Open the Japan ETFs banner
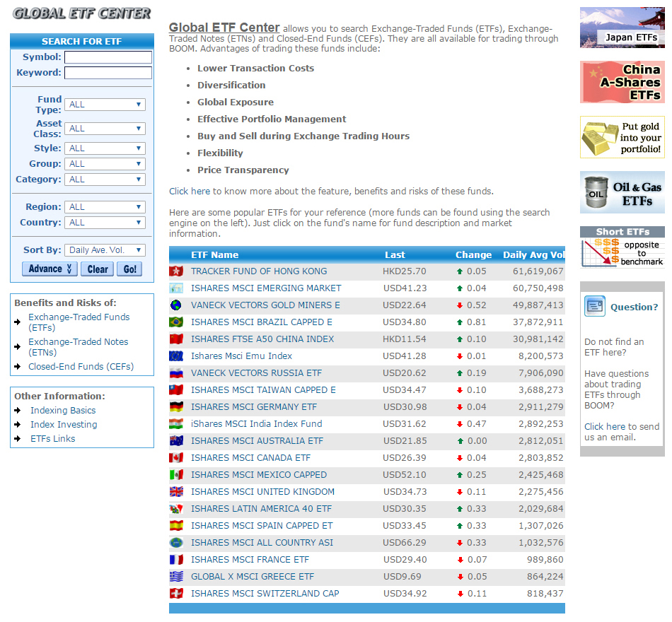The height and width of the screenshot is (622, 672). tap(622, 28)
